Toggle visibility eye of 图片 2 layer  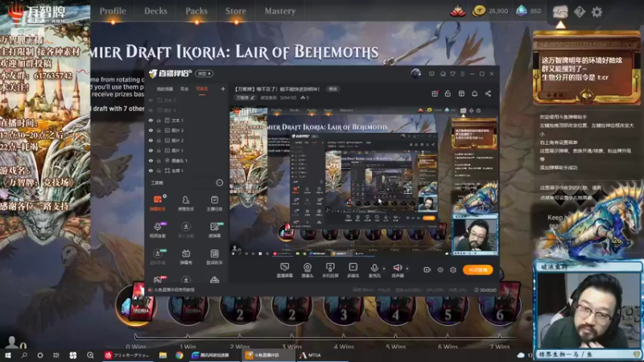(x=151, y=140)
